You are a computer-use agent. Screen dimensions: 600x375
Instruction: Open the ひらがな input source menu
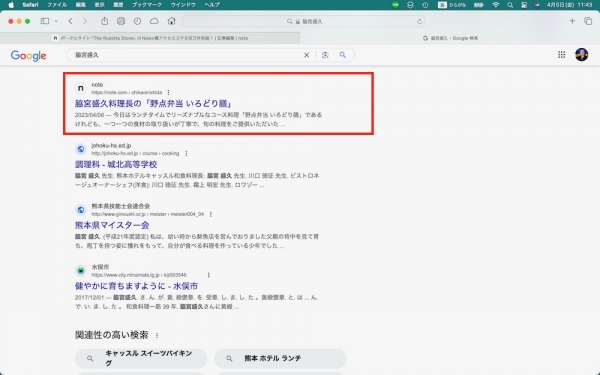pos(452,5)
